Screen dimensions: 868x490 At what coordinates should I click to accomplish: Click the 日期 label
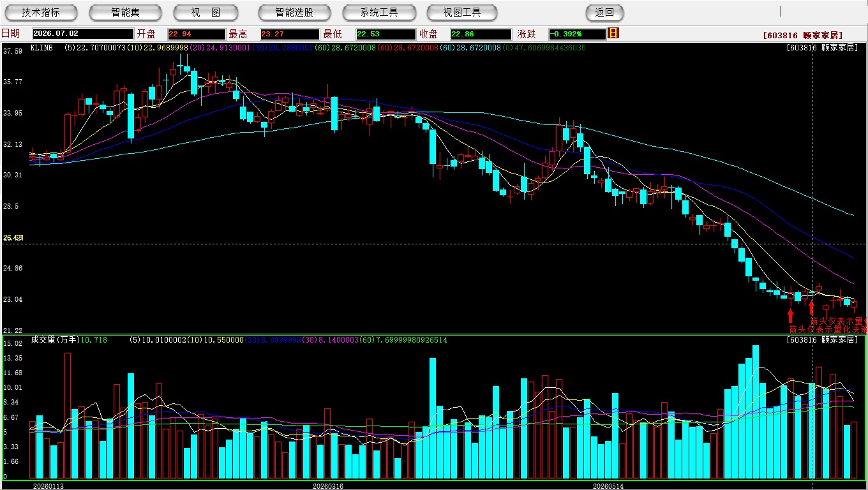pyautogui.click(x=11, y=34)
